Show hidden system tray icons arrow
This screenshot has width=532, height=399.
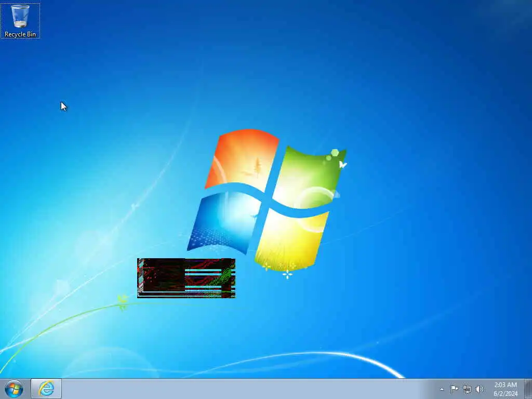point(442,389)
